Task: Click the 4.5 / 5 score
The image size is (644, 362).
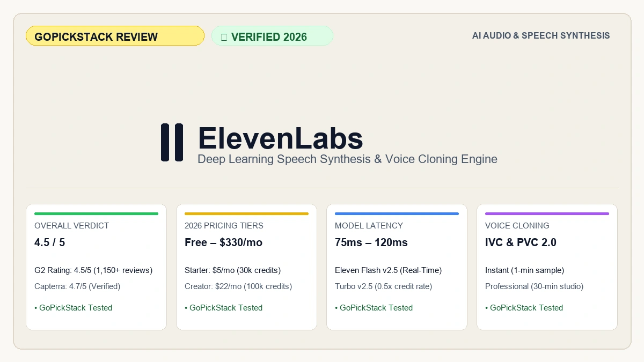Action: (x=49, y=242)
